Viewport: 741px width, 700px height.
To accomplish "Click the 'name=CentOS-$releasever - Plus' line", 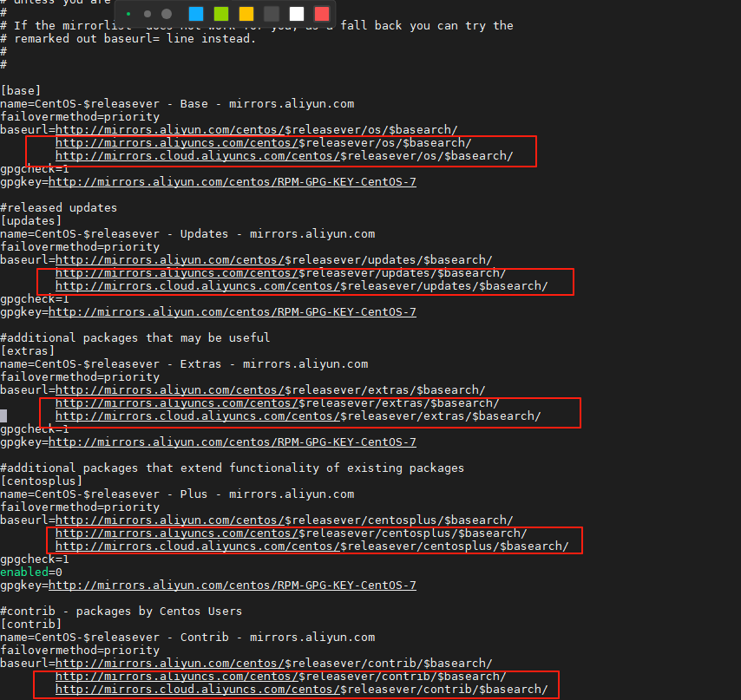I will [177, 494].
